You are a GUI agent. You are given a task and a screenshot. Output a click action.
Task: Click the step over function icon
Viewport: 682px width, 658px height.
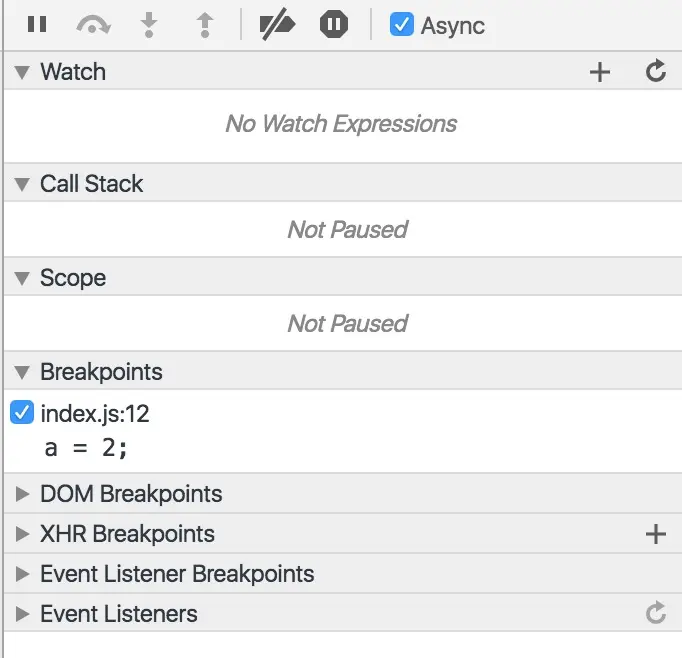click(94, 25)
